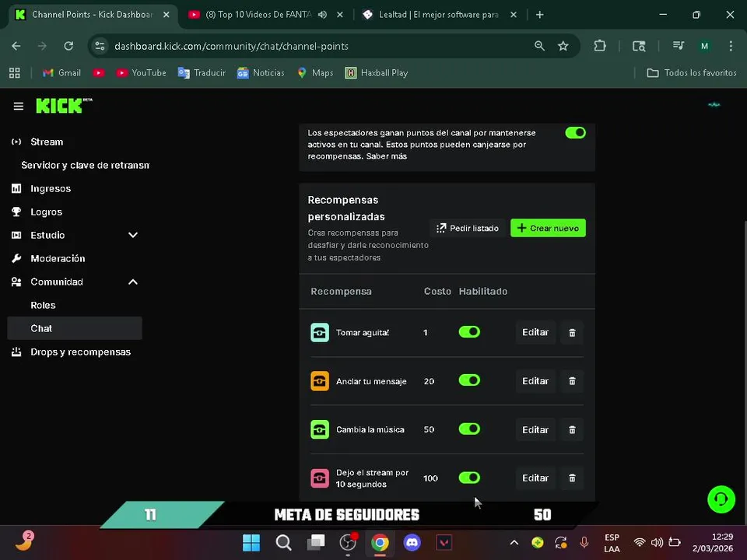Open the site information icon in the address bar
Viewport: 747px width, 560px height.
point(100,46)
